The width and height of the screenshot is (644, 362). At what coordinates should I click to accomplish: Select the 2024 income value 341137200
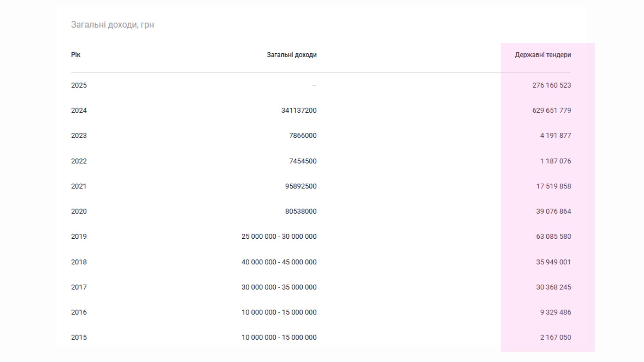coord(299,110)
